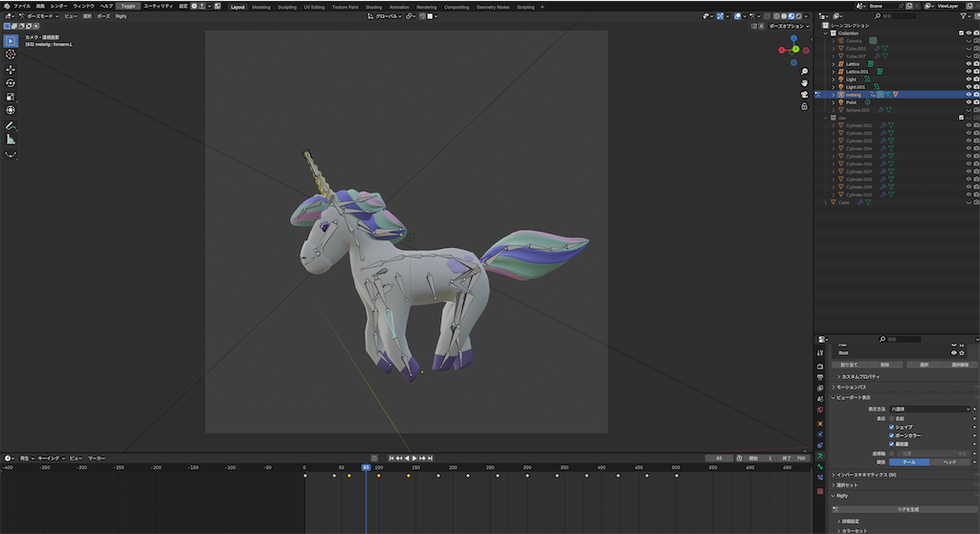Open the World properties tab
The width and height of the screenshot is (980, 534).
(820, 411)
